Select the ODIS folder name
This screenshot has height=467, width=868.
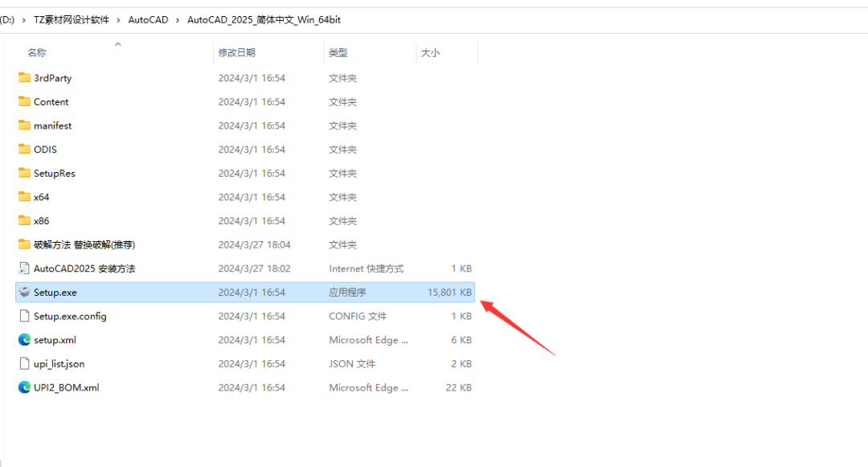[45, 150]
